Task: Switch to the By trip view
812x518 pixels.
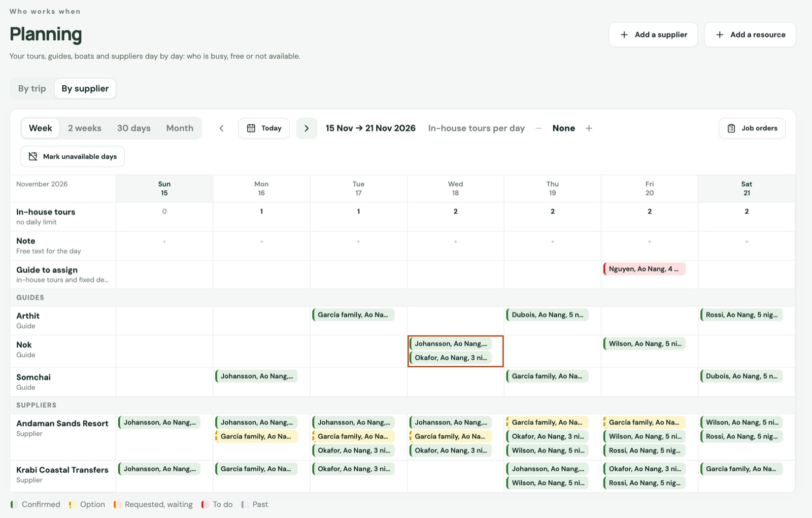Action: (x=32, y=88)
